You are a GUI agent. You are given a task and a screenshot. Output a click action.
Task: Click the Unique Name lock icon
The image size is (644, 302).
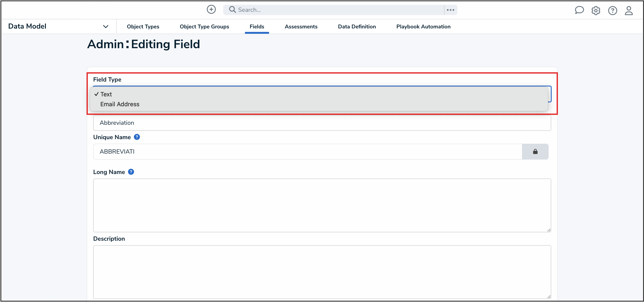[x=535, y=152]
